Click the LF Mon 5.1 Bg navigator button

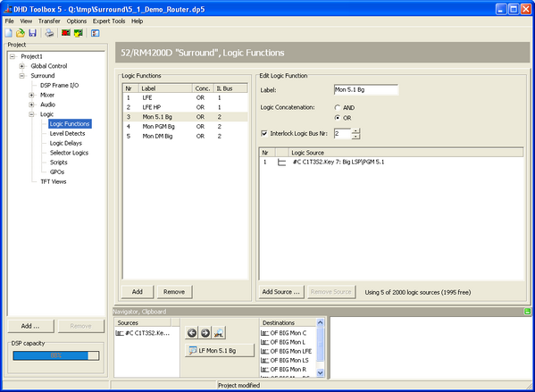[220, 350]
